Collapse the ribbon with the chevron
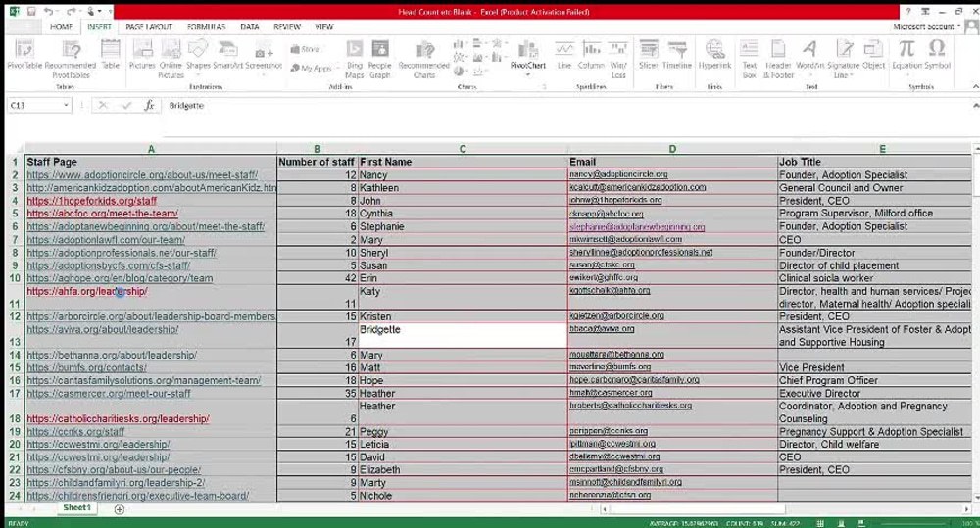 pyautogui.click(x=974, y=87)
